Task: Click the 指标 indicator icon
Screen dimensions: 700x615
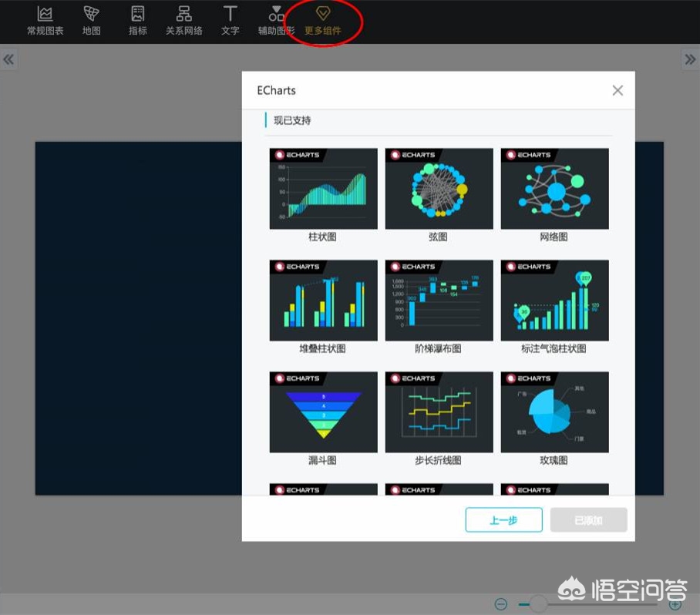Action: click(x=137, y=14)
